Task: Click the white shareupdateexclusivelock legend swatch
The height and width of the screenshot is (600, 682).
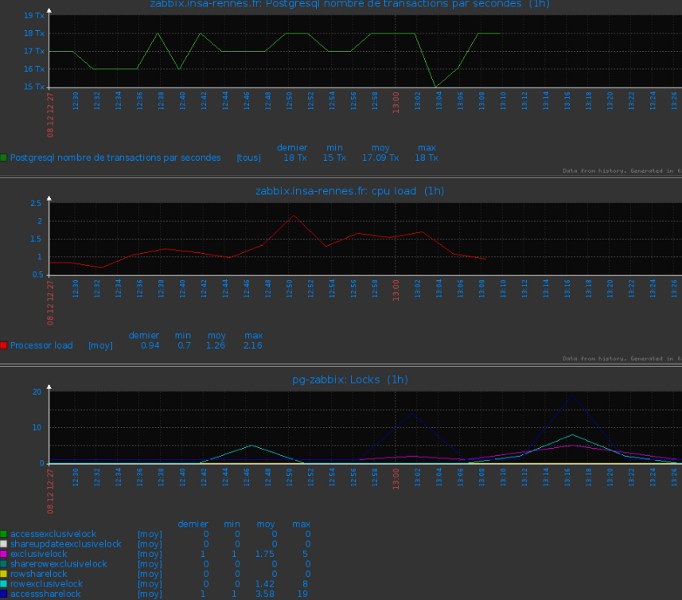Action: pos(3,544)
